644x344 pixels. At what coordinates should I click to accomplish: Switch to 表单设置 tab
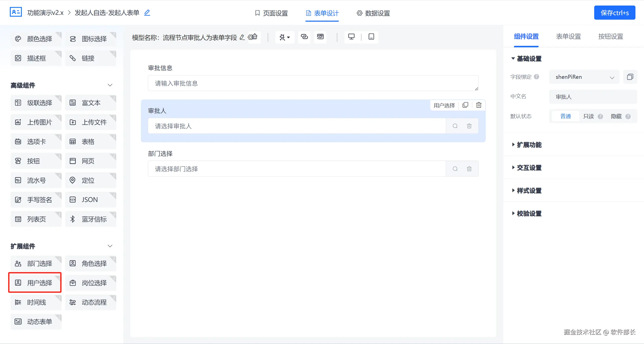click(568, 37)
